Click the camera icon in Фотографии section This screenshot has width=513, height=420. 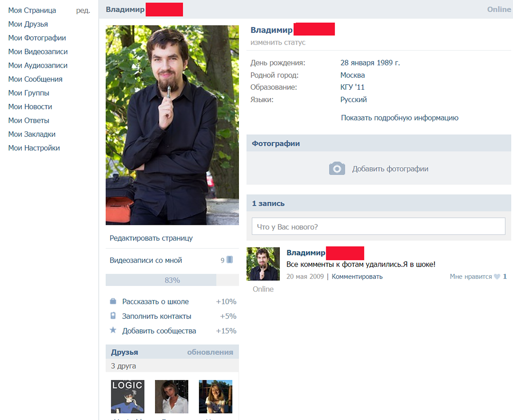pyautogui.click(x=337, y=168)
